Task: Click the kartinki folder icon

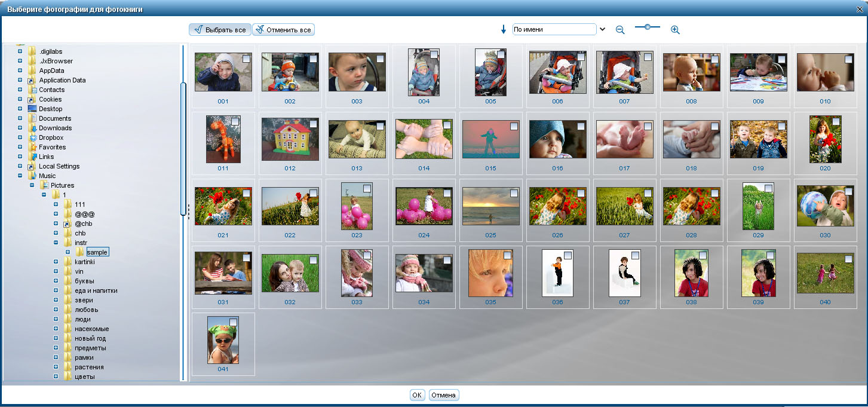Action: click(x=68, y=262)
